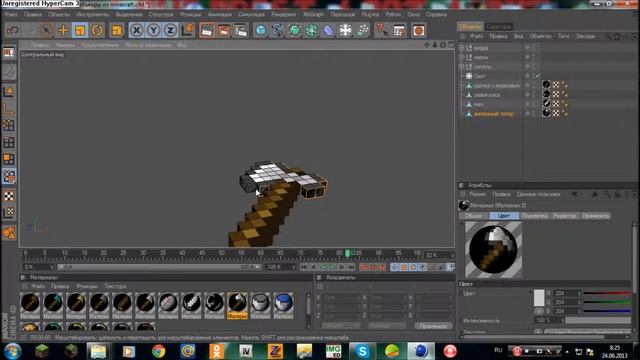Open the particle dots icon in toolbar

tap(362, 30)
